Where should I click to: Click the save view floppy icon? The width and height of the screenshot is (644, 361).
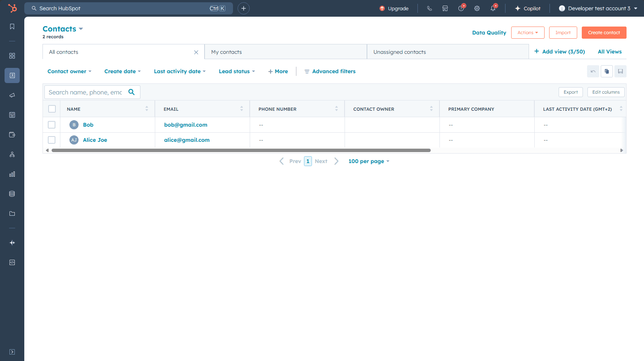coord(620,71)
